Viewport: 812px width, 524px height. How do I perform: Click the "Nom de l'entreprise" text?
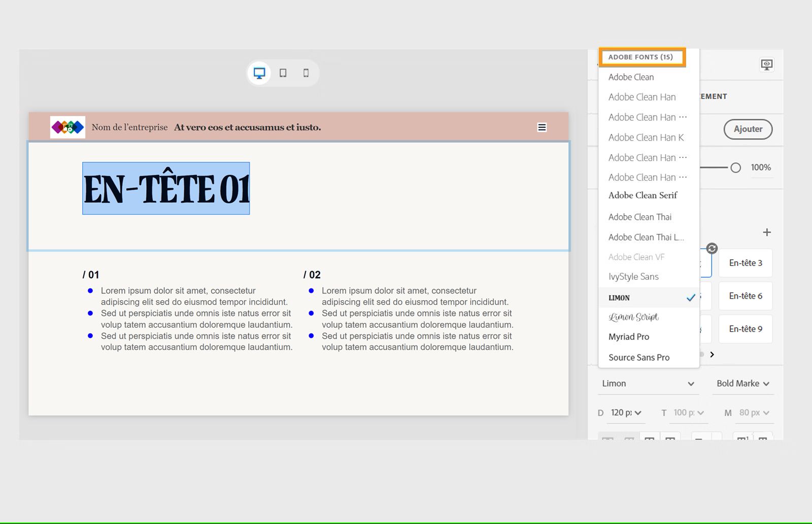129,127
